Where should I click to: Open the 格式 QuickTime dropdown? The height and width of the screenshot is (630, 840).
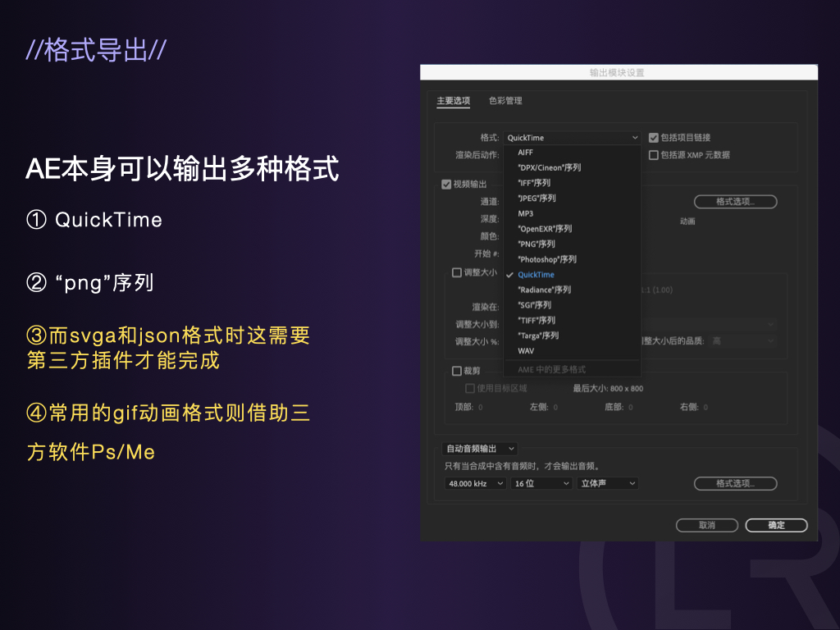tap(572, 138)
